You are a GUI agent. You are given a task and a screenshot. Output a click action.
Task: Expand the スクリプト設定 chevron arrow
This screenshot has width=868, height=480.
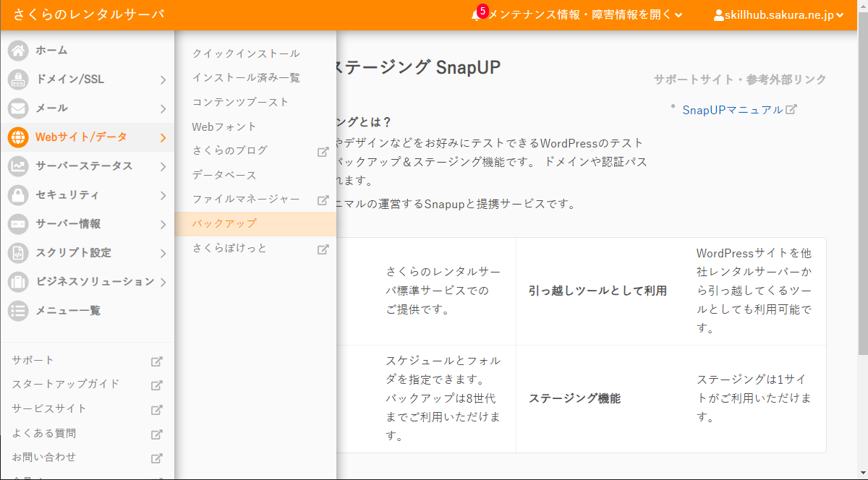tap(163, 253)
